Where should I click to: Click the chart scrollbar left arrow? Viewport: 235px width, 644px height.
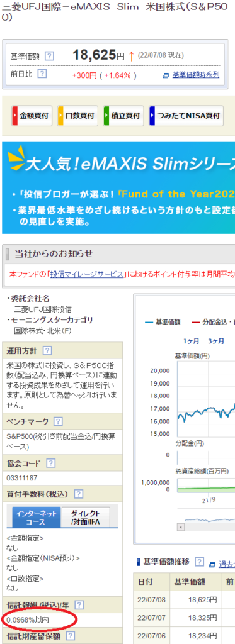[x=181, y=527]
